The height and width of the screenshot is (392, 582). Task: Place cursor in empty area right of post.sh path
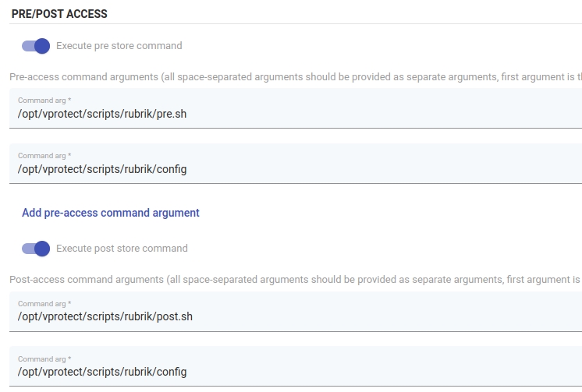click(x=390, y=316)
